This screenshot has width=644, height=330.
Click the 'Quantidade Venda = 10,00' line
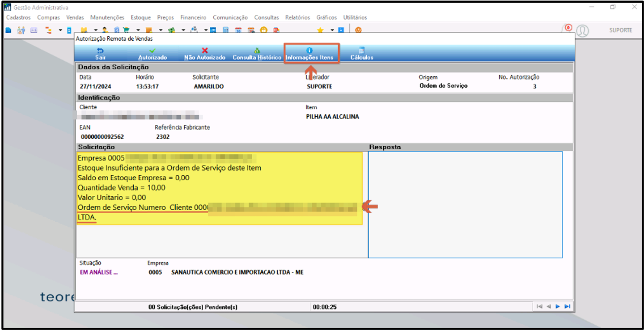121,187
